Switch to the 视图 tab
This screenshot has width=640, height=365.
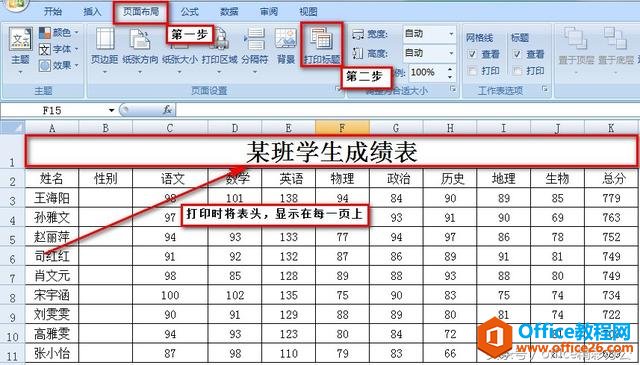[x=308, y=11]
